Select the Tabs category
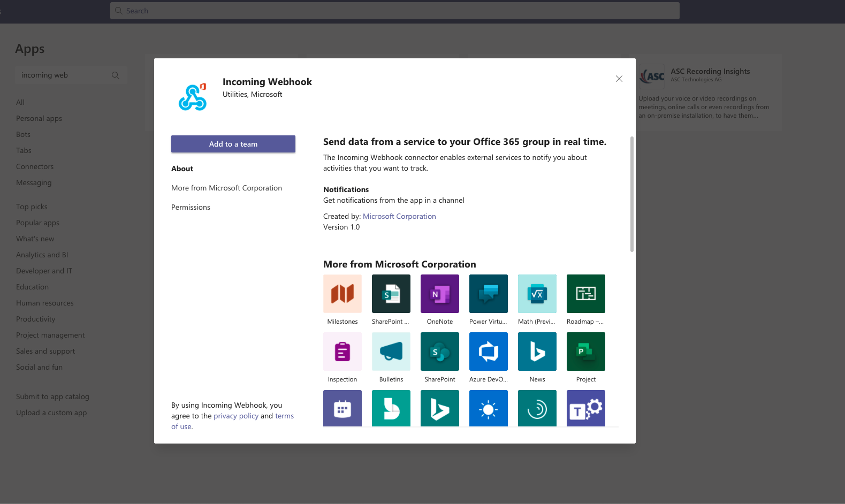 point(24,150)
